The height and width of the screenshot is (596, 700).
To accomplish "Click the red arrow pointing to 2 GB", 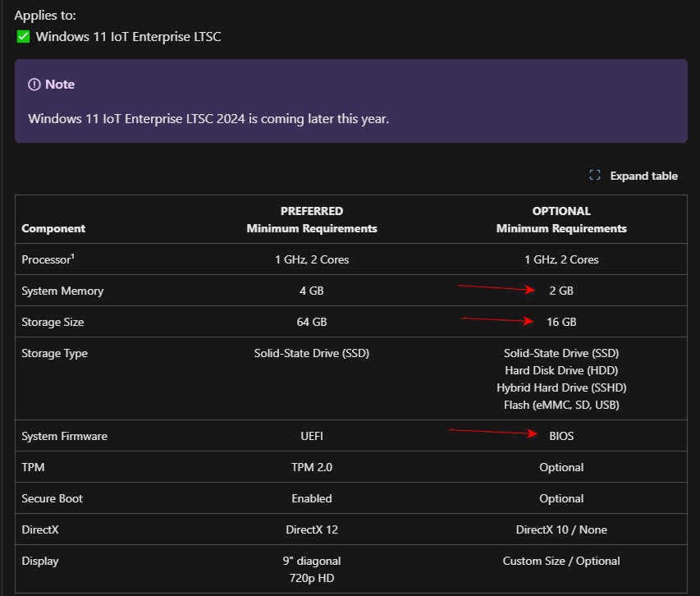I will click(496, 288).
